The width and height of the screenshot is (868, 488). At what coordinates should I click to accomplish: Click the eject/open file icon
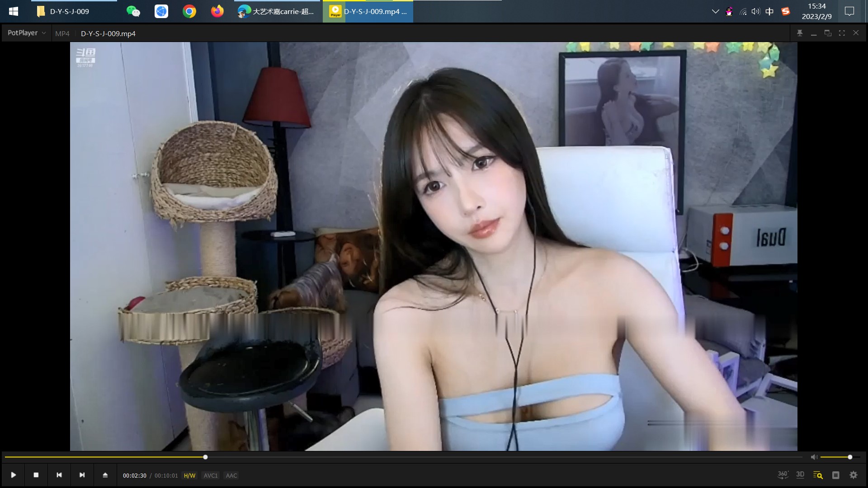105,475
